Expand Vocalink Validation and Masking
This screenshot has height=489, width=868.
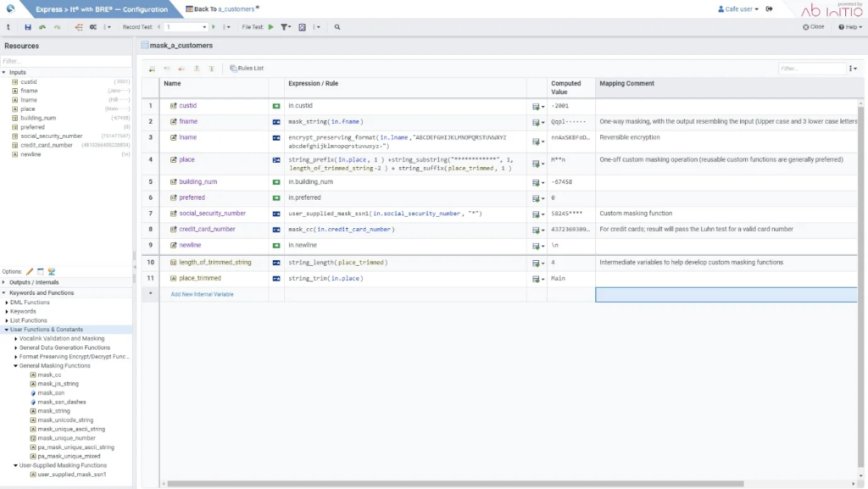pos(15,338)
